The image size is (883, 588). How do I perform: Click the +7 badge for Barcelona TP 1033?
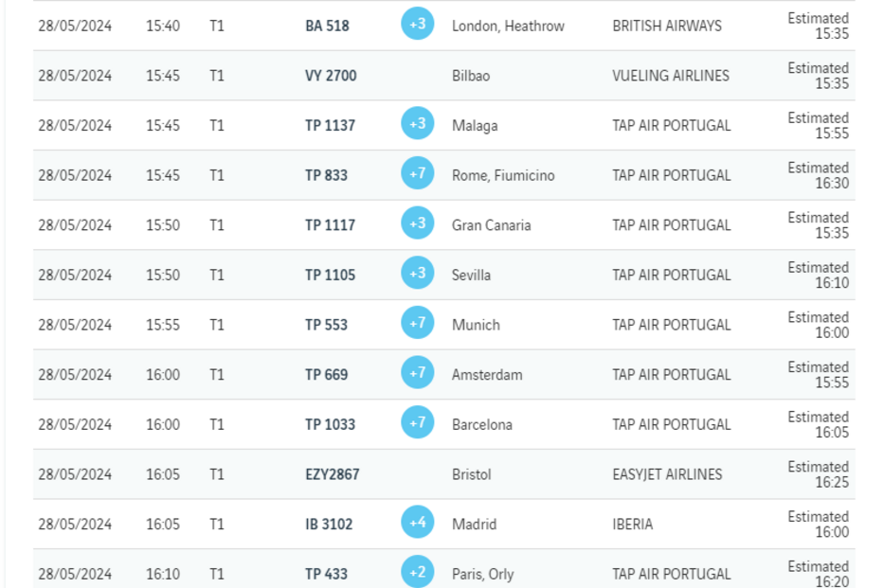(x=418, y=422)
